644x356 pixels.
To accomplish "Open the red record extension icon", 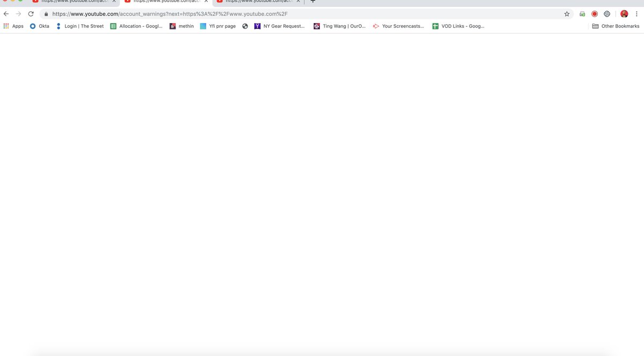I will 595,14.
